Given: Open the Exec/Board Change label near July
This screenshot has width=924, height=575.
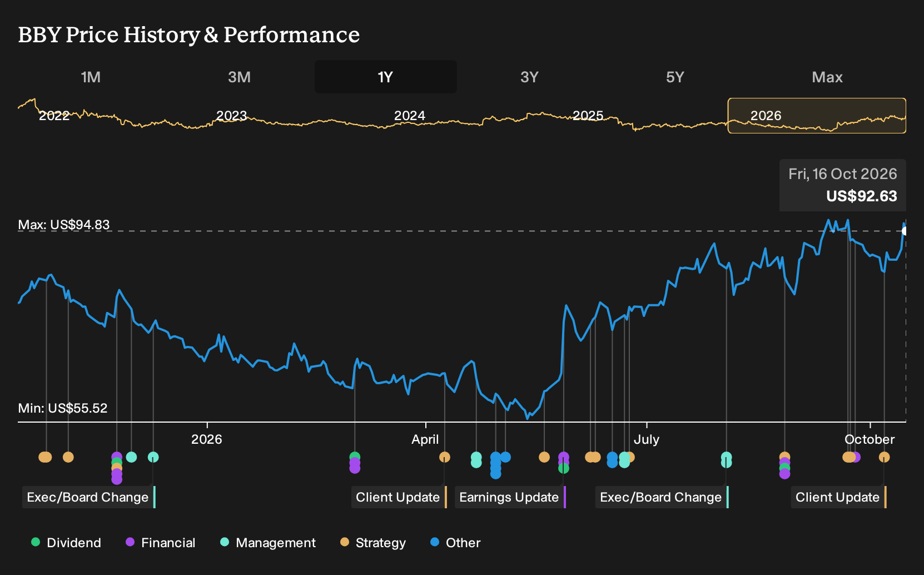Looking at the screenshot, I should [662, 497].
